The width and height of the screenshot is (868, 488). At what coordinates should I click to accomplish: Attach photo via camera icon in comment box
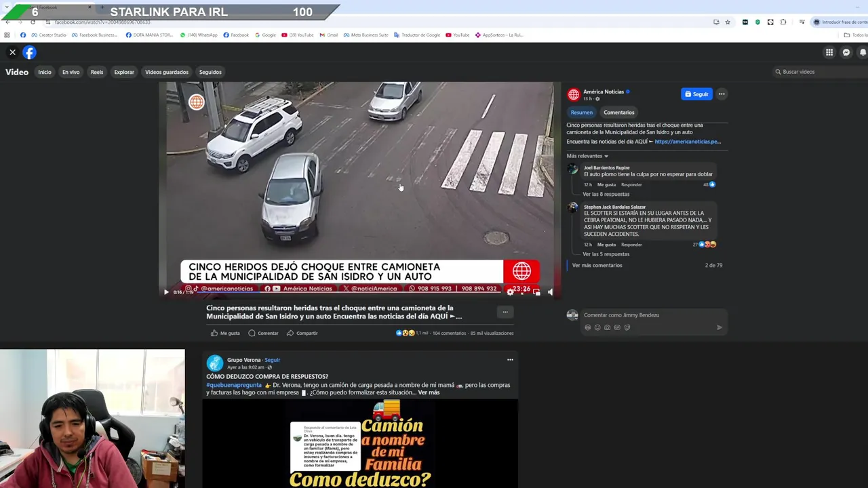(607, 327)
